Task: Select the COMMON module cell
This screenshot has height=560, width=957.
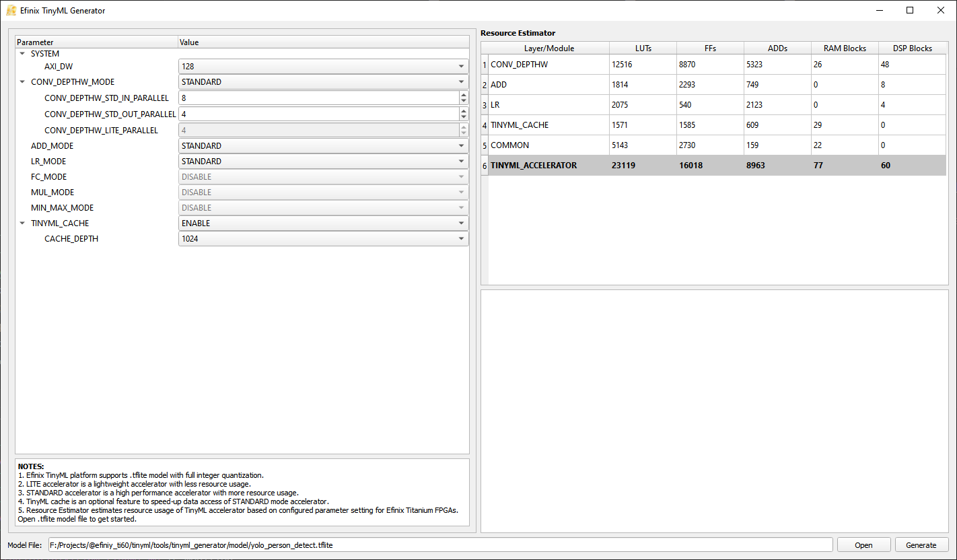Action: tap(549, 145)
